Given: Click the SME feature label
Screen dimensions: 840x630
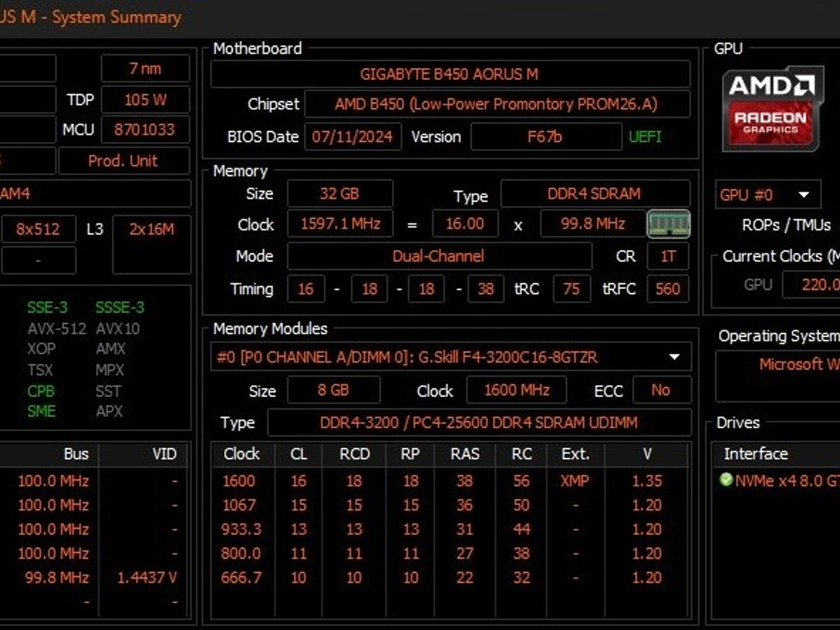Looking at the screenshot, I should point(41,411).
